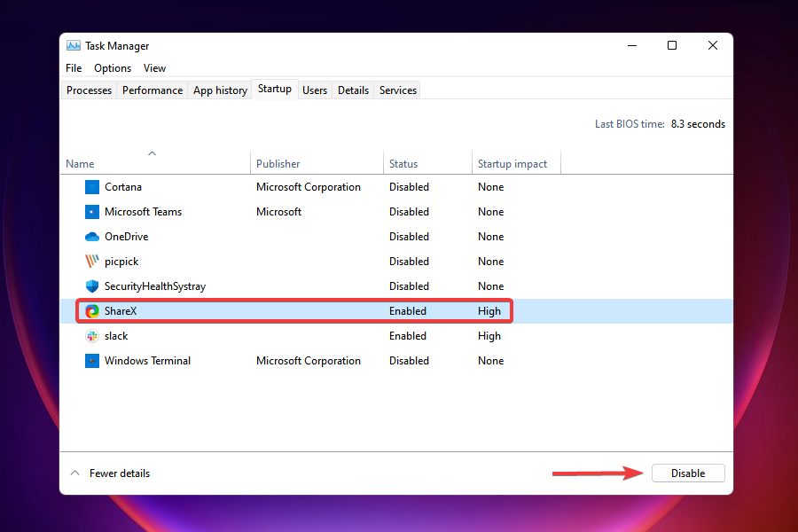The height and width of the screenshot is (532, 798).
Task: Select the OneDrive row name
Action: pyautogui.click(x=126, y=237)
